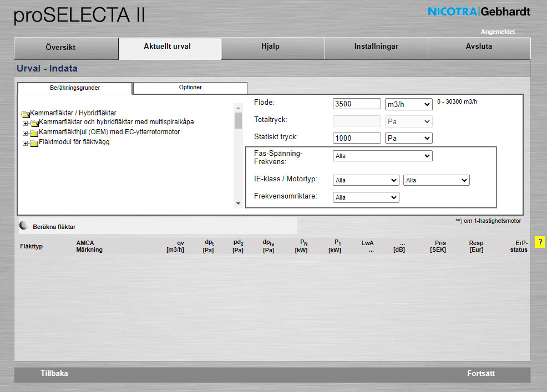Open the IE-klass dropdown
The image size is (547, 392).
tap(366, 180)
